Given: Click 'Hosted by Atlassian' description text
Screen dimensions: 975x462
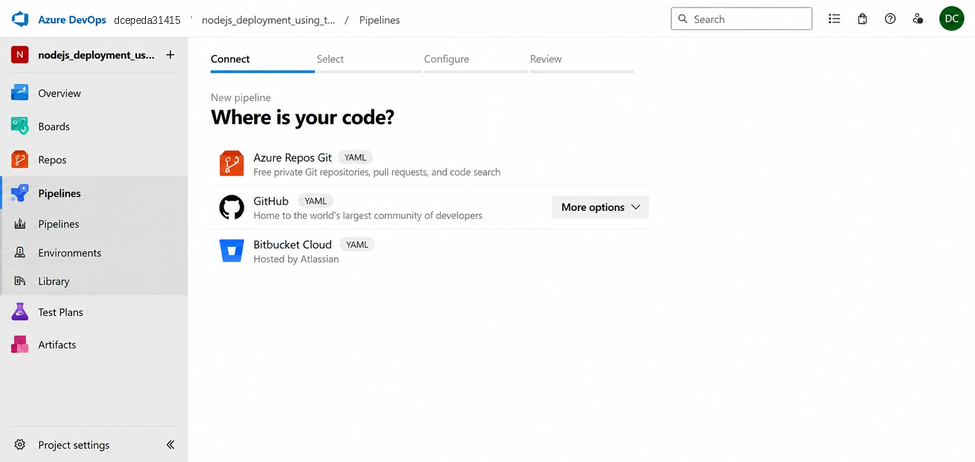Looking at the screenshot, I should (296, 259).
